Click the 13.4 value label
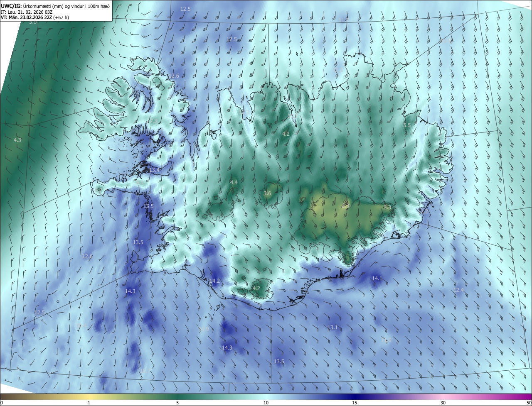Image resolution: width=532 pixels, height=406 pixels. (154, 170)
